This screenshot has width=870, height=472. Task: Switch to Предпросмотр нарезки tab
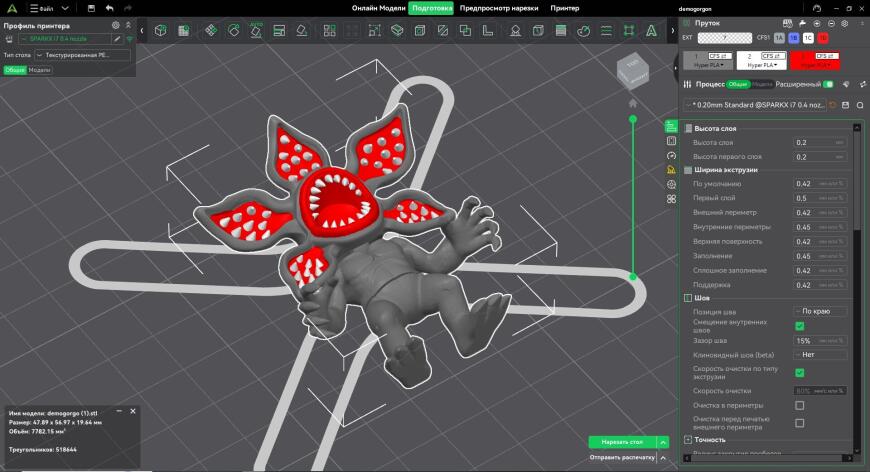(x=499, y=8)
